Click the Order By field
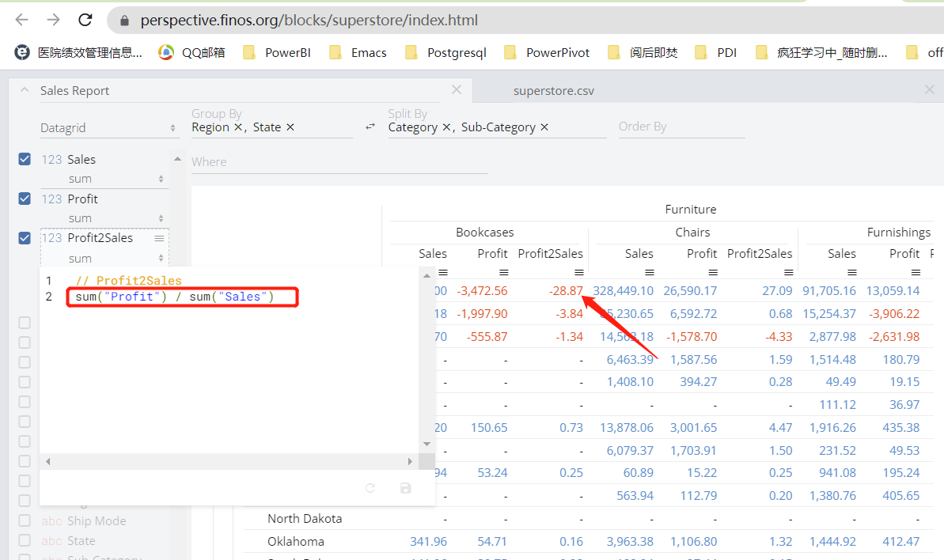This screenshot has width=944, height=560. click(681, 127)
